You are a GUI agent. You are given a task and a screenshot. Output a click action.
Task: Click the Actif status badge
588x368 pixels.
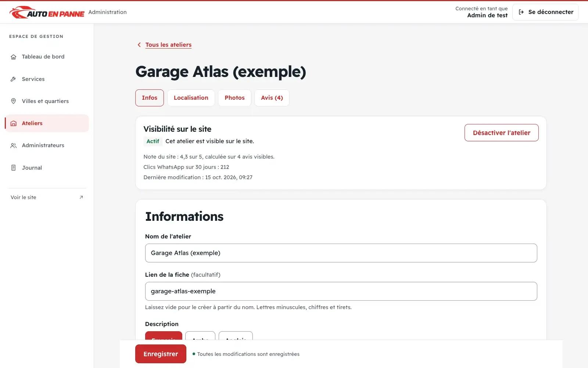[x=153, y=141]
